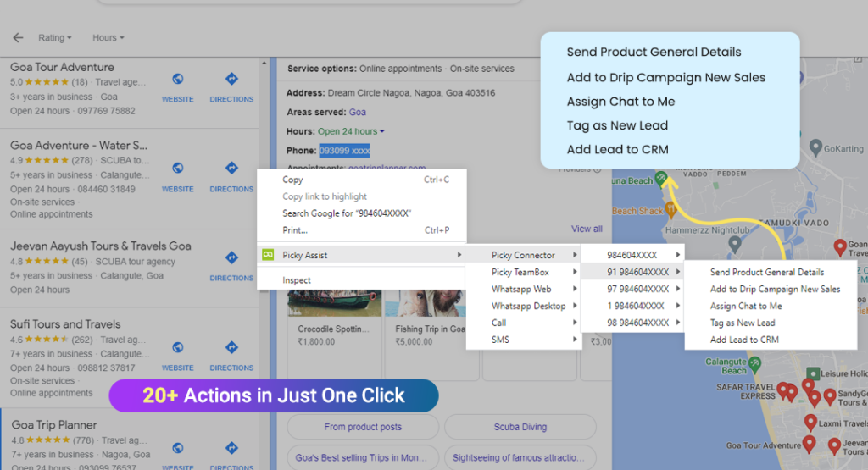Choose Assign Chat to Me in submenu
Image resolution: width=868 pixels, height=470 pixels.
coord(771,306)
